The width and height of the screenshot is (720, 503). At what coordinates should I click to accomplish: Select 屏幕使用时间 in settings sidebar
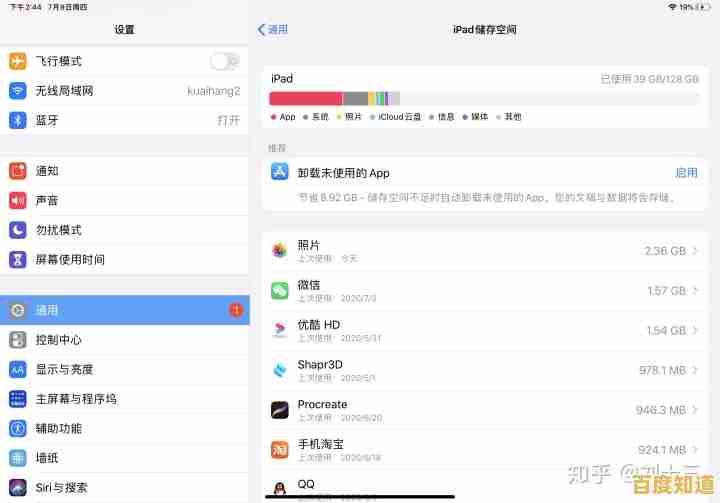[x=124, y=260]
